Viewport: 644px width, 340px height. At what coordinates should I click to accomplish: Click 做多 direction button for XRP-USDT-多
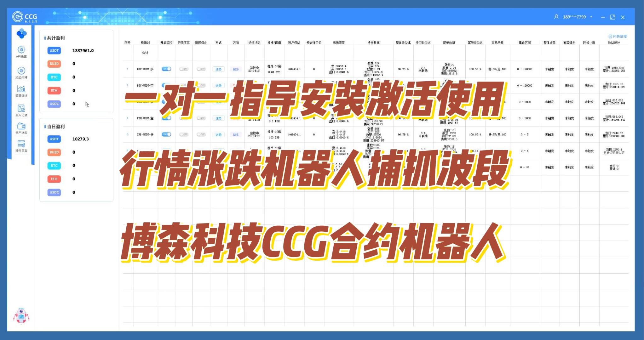tap(236, 135)
